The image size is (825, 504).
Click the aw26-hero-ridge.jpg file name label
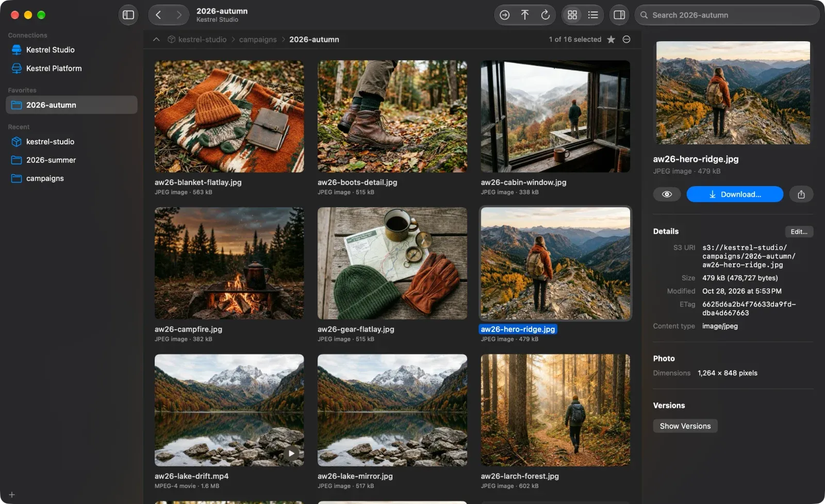click(x=518, y=329)
